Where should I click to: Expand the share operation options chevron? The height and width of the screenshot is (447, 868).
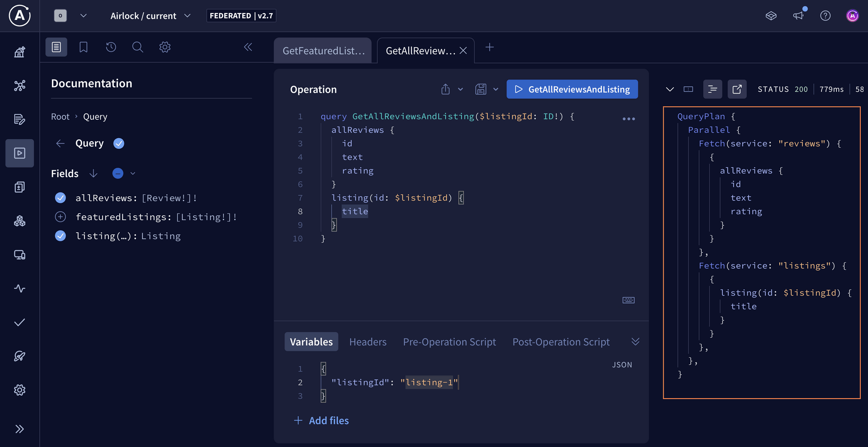pos(461,89)
